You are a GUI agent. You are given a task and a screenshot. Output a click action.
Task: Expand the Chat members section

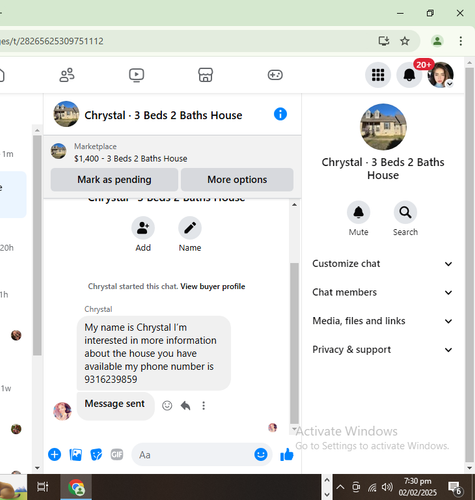point(382,292)
